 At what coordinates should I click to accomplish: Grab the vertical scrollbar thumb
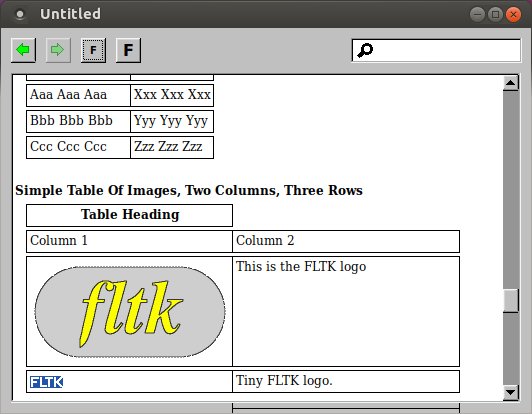tap(511, 301)
